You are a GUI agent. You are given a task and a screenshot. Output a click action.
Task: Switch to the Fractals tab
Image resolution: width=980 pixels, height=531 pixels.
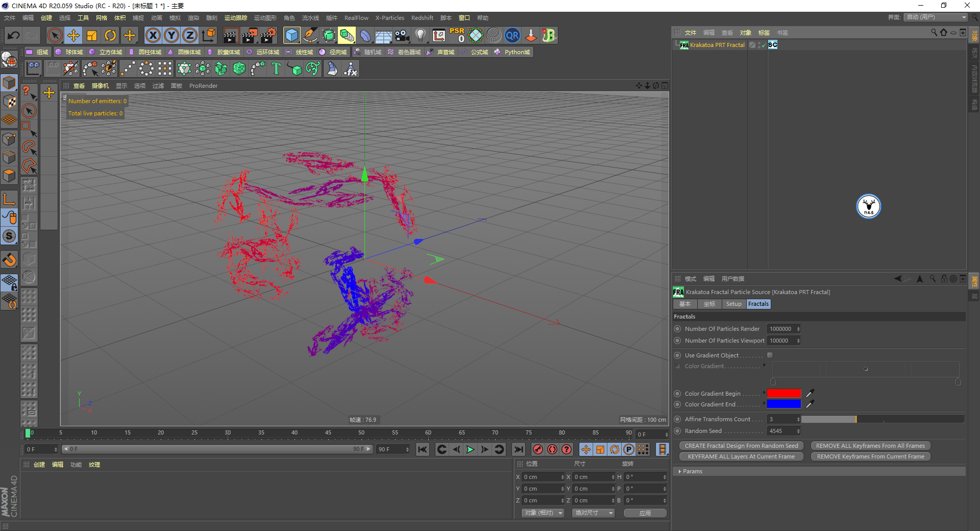click(x=758, y=304)
